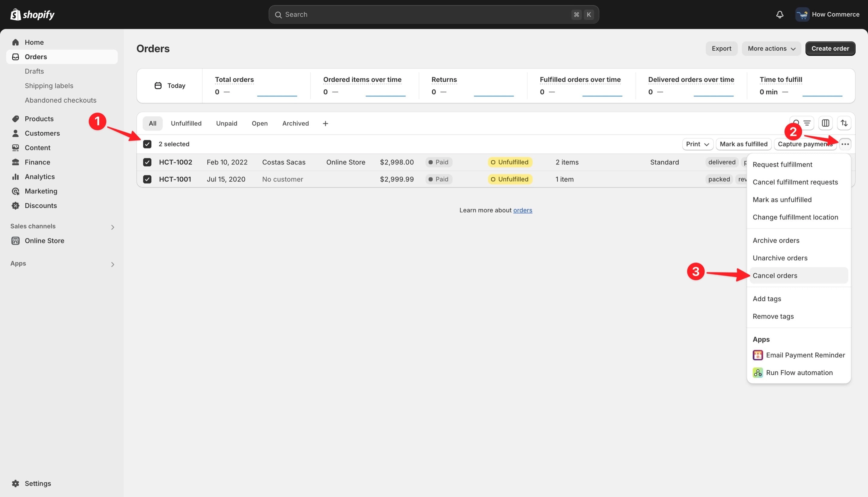Click the Orders inbox icon in sidebar

(x=15, y=57)
